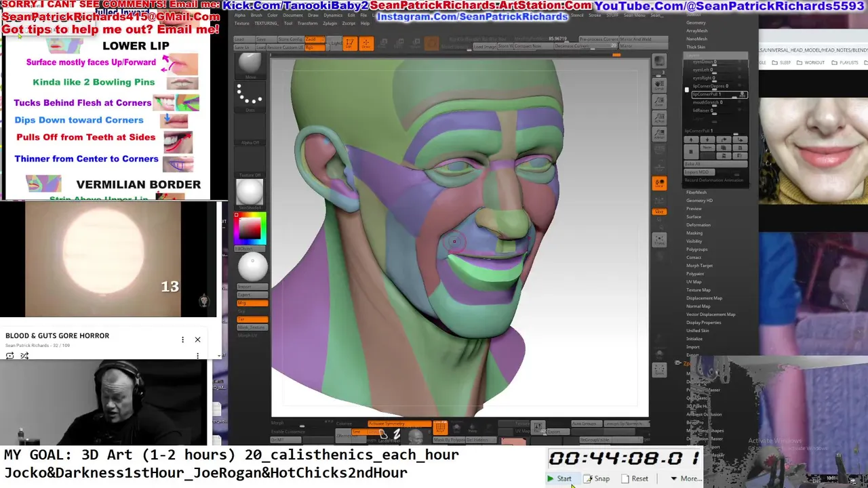The image size is (868, 488).
Task: Click the AAHalf icon
Action: point(659,134)
